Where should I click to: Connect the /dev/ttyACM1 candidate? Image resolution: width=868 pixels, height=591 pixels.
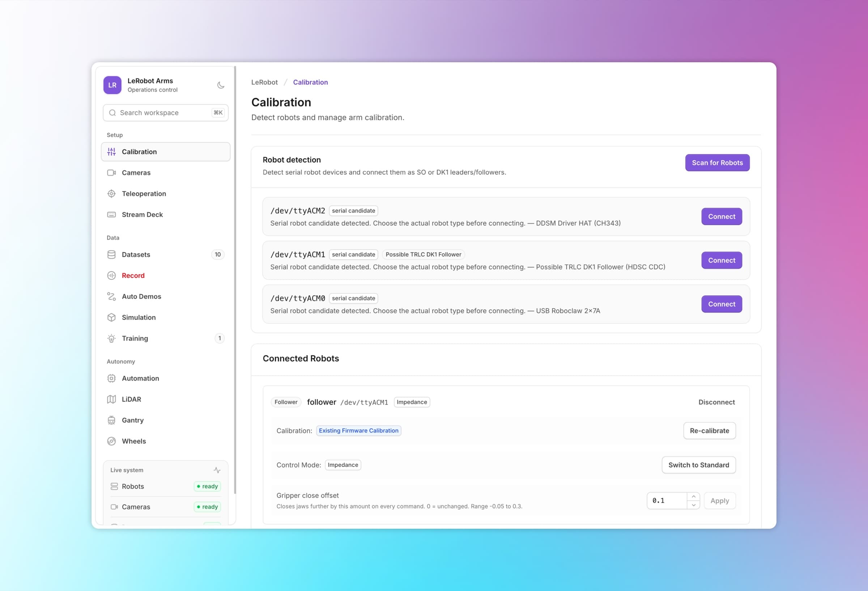pos(722,260)
